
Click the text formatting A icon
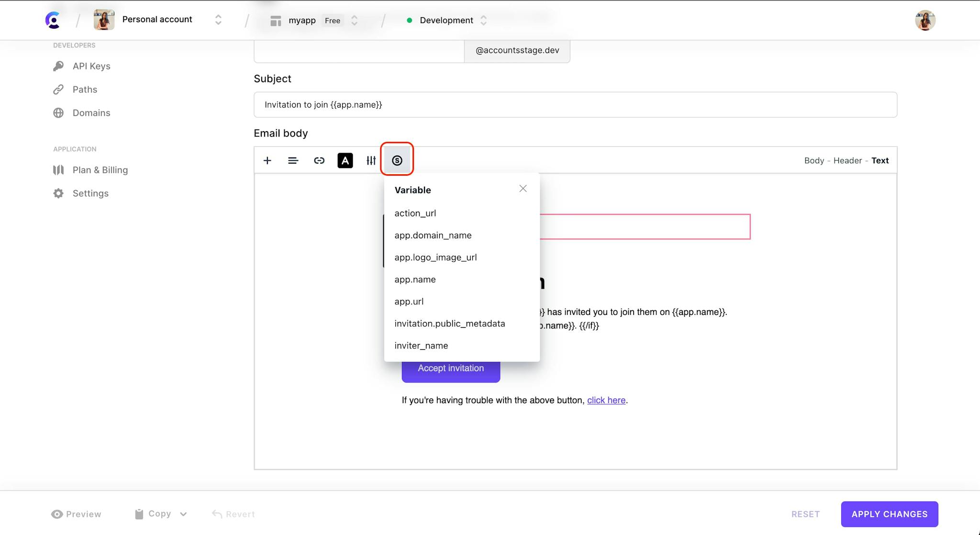345,160
